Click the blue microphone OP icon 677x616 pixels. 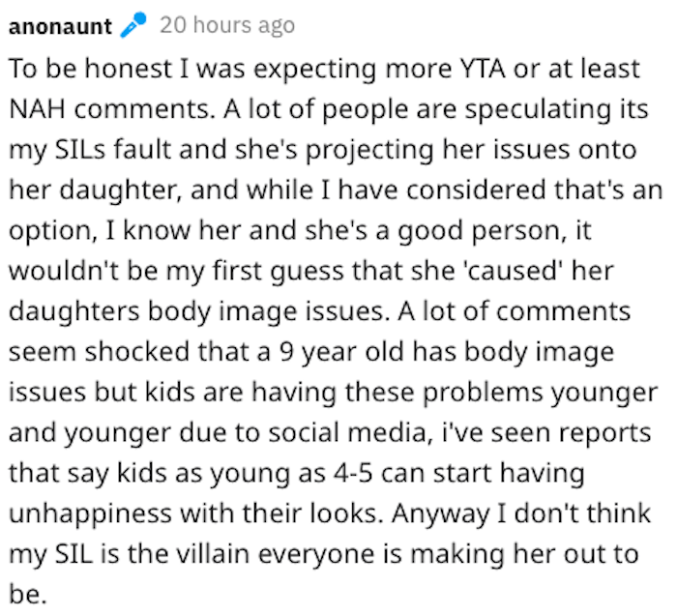pyautogui.click(x=133, y=25)
